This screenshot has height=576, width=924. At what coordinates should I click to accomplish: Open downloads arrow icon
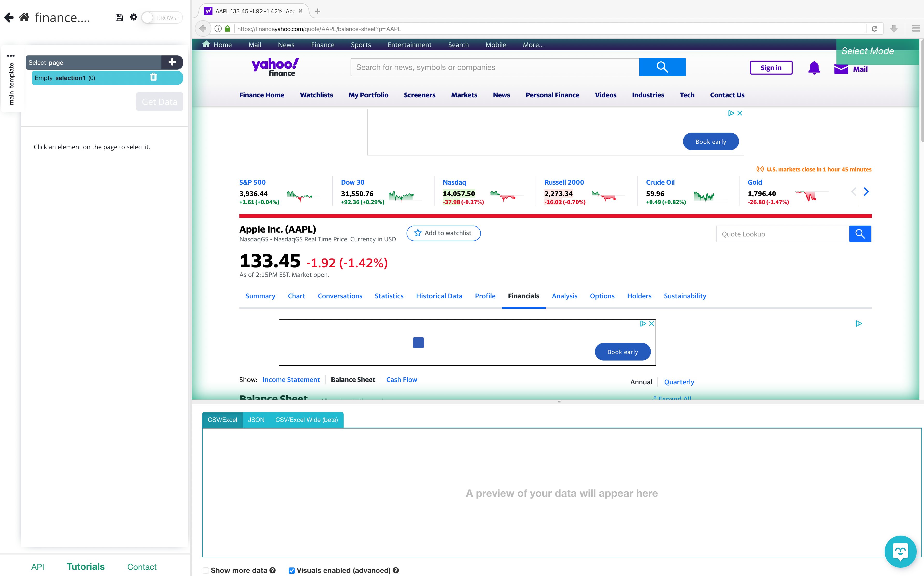[x=894, y=28]
